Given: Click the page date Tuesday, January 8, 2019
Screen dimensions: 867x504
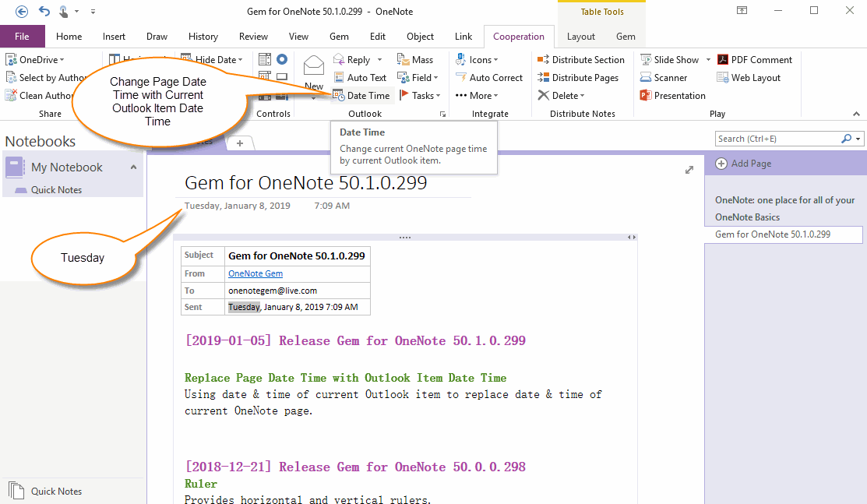Looking at the screenshot, I should click(238, 206).
